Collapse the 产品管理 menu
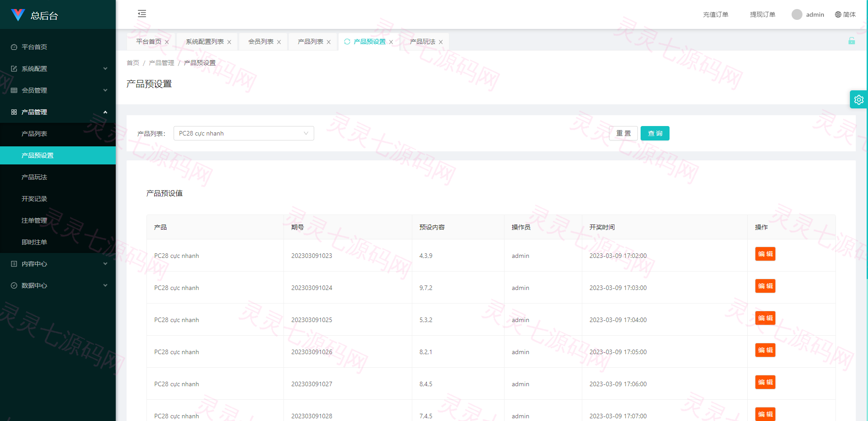The height and width of the screenshot is (421, 868). (x=58, y=112)
